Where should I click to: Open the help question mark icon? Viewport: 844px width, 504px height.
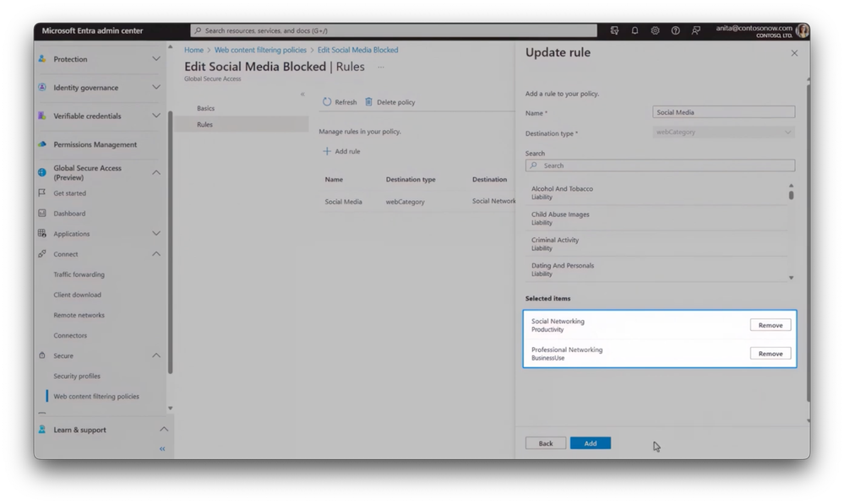coord(676,30)
